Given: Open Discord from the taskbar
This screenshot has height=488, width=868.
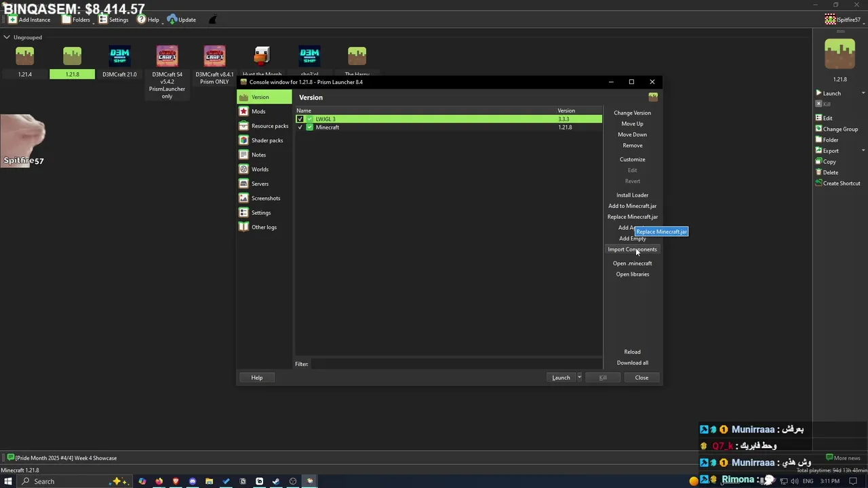Looking at the screenshot, I should [193, 481].
